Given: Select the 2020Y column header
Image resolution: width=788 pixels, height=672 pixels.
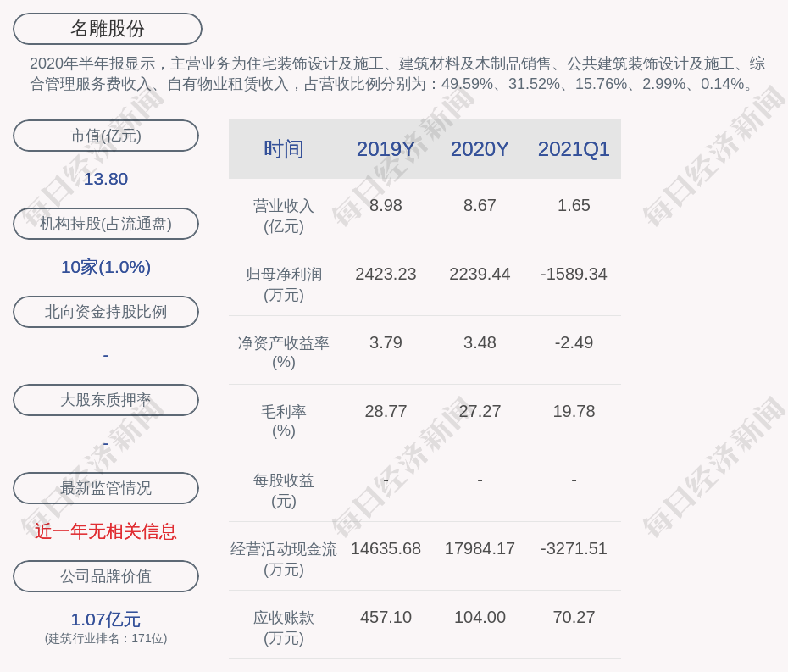Looking at the screenshot, I should tap(480, 149).
